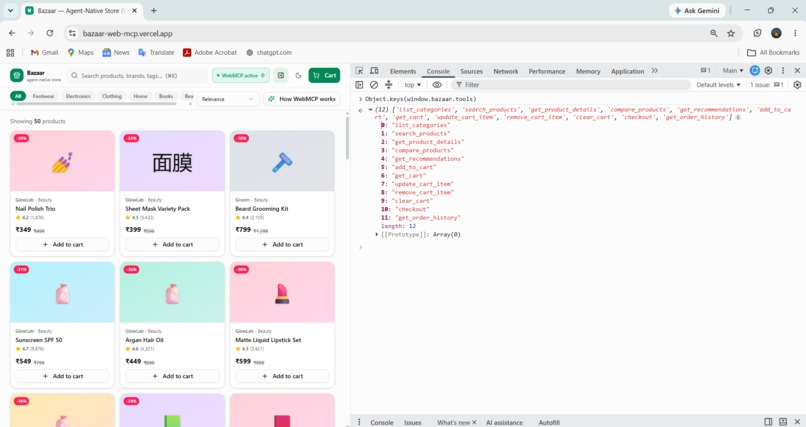Toggle dark mode moon icon in Bazaar
The height and width of the screenshot is (427, 806).
pos(299,76)
